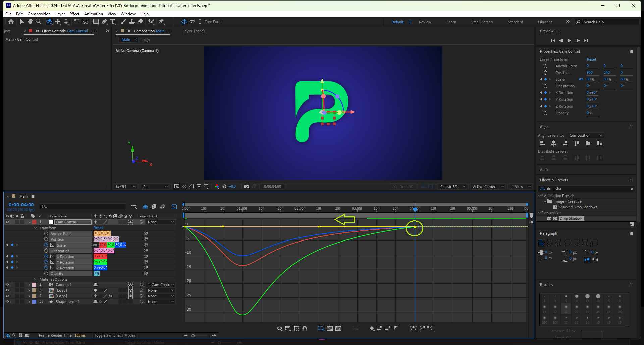Open the Full resolution dropdown

click(155, 187)
